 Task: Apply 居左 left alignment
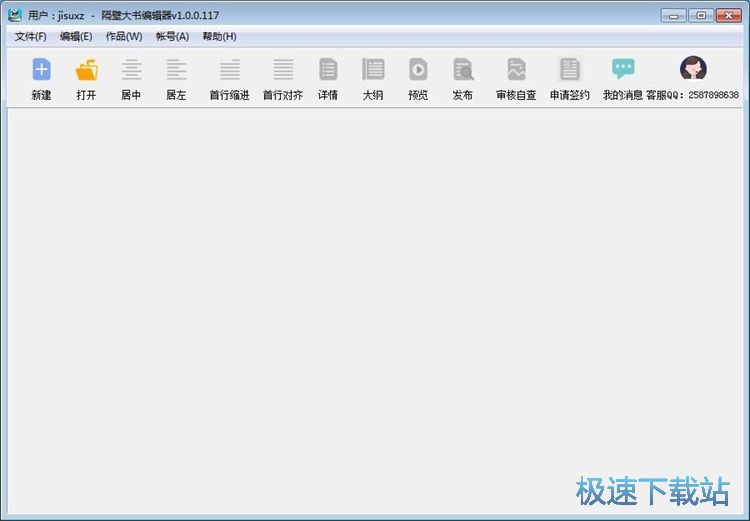click(176, 69)
